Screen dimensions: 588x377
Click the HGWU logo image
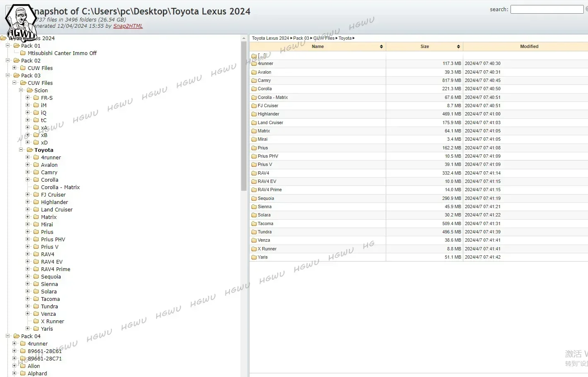click(20, 23)
